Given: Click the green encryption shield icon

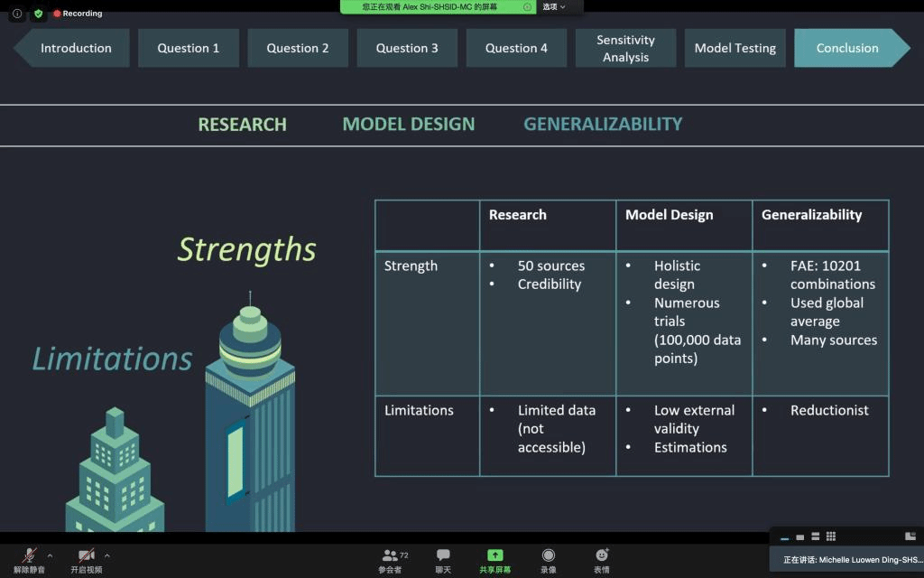Looking at the screenshot, I should coord(38,13).
